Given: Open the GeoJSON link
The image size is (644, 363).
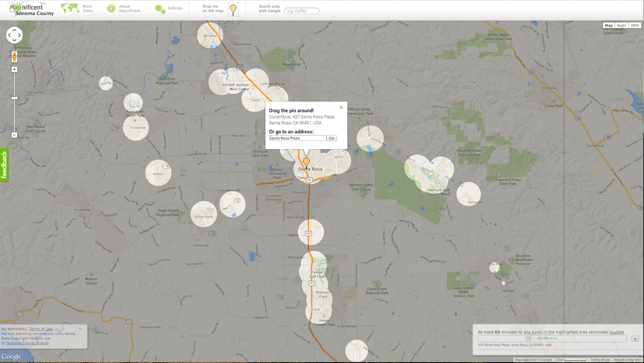Looking at the screenshot, I should coord(616,332).
